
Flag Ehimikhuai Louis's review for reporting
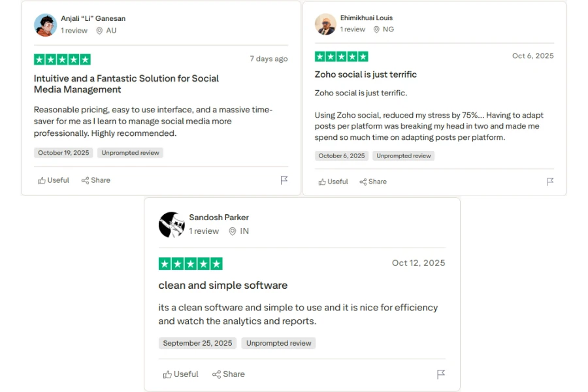[550, 182]
